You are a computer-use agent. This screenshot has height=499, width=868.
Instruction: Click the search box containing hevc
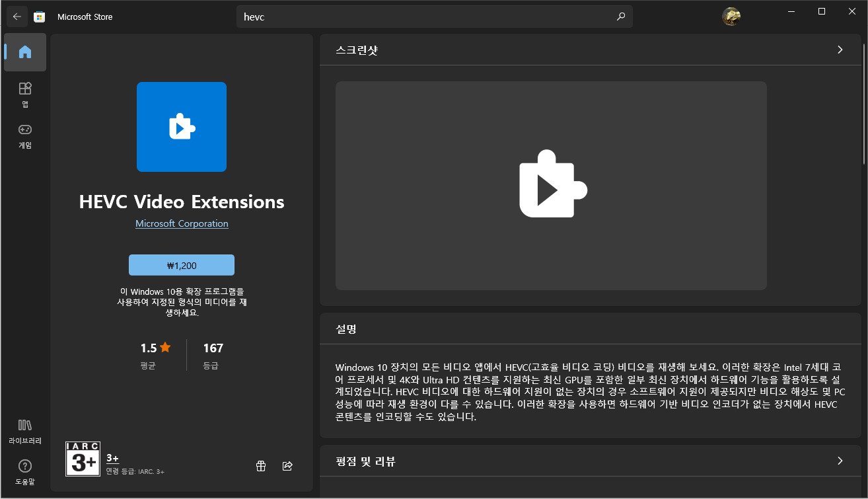(435, 17)
